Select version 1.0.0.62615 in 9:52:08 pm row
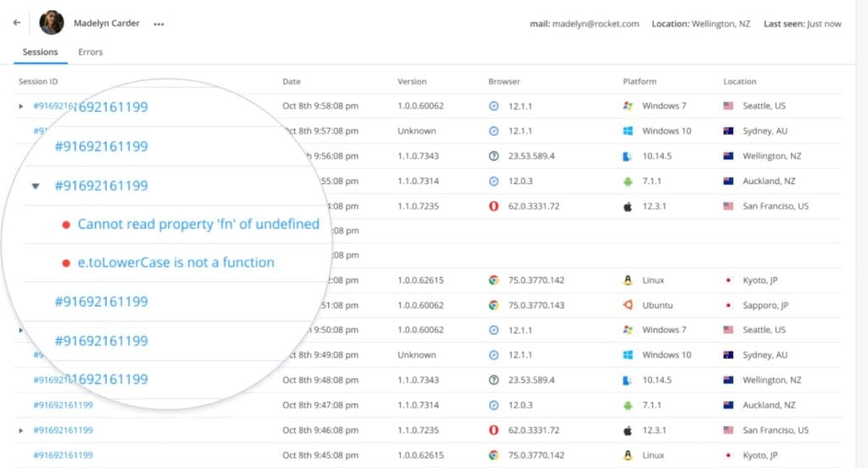 (x=420, y=281)
